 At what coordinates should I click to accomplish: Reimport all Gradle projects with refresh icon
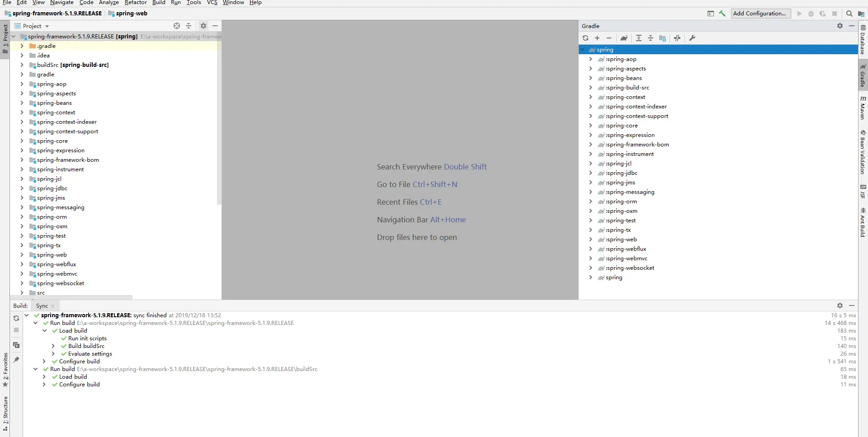(x=585, y=38)
